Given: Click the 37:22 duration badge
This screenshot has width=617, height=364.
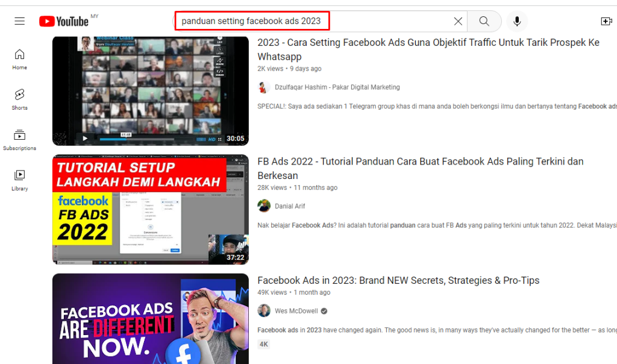Looking at the screenshot, I should (236, 257).
